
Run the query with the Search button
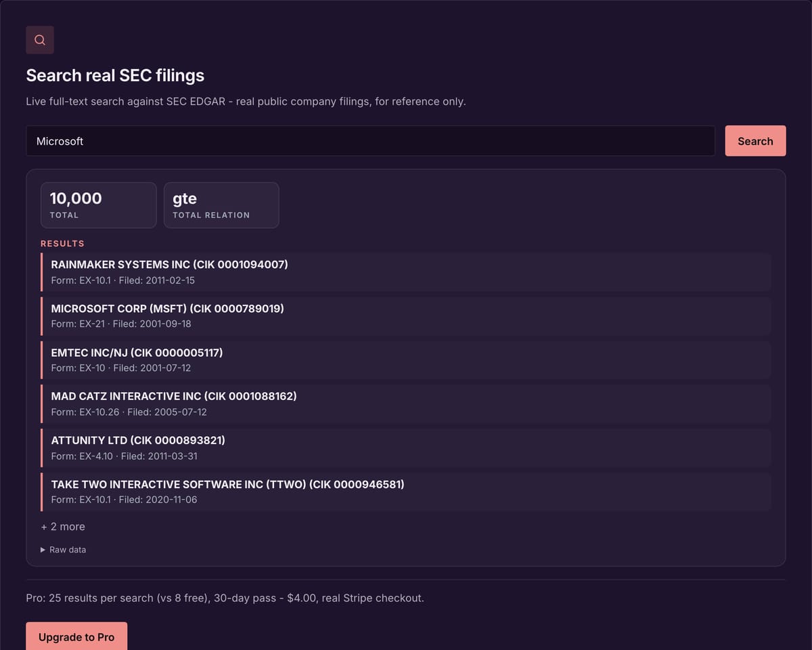(755, 141)
